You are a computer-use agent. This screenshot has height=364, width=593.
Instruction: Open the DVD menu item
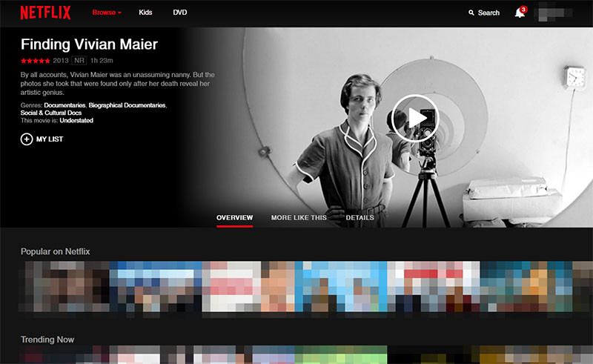click(x=180, y=13)
